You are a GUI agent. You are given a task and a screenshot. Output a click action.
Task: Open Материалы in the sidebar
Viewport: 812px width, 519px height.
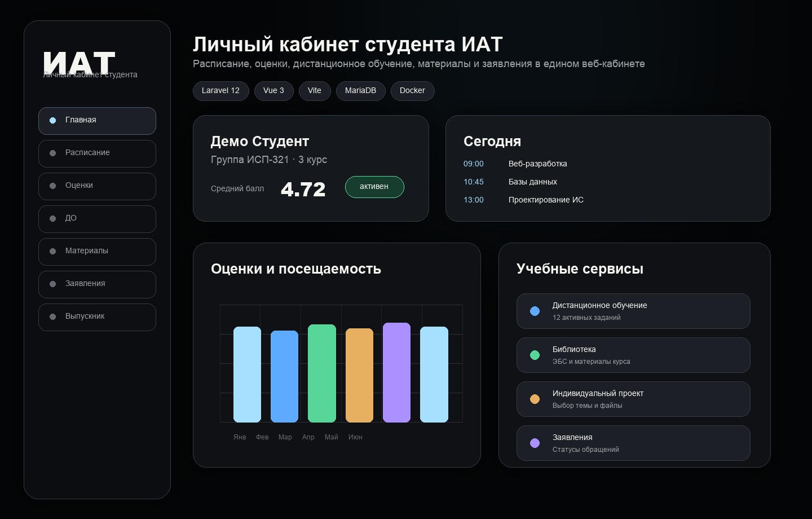pos(97,252)
